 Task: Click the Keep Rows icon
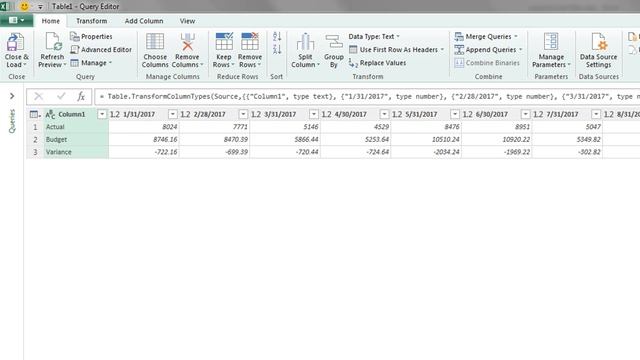[224, 42]
